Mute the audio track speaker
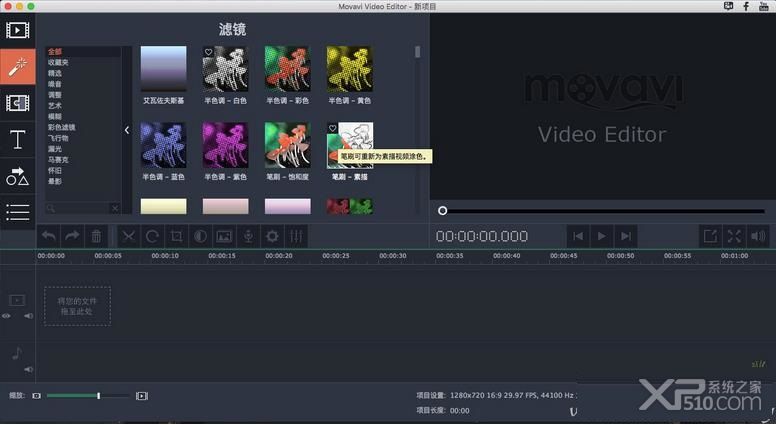Image resolution: width=776 pixels, height=425 pixels. [28, 369]
